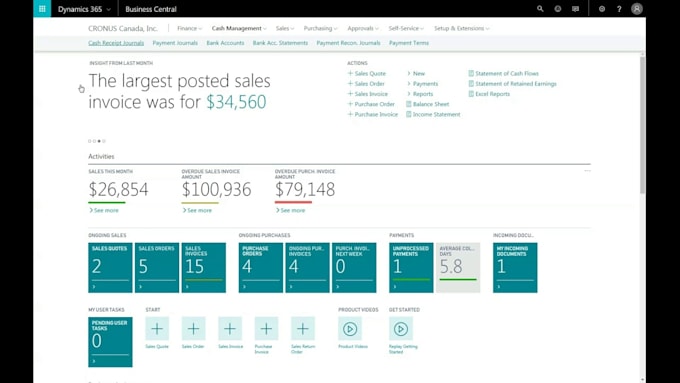This screenshot has height=383, width=680.
Task: Open Cash Receipt Journals
Action: (x=116, y=43)
